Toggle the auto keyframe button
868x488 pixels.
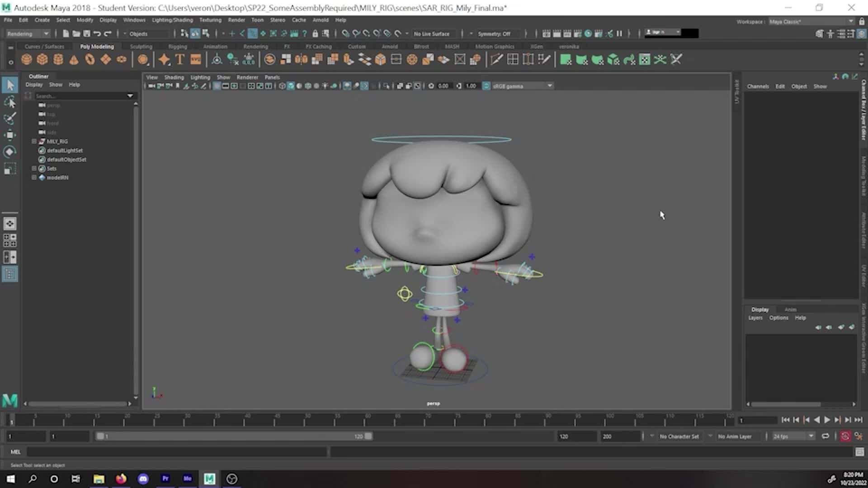tap(845, 436)
